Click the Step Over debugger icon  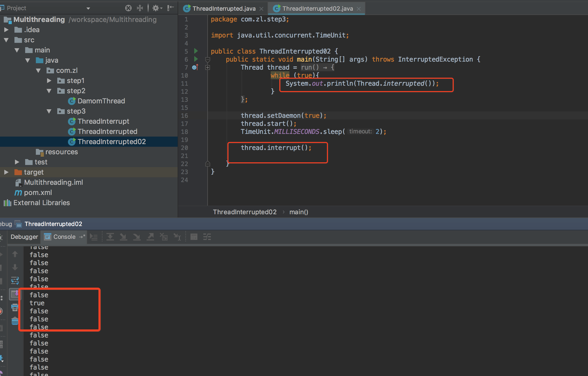point(110,237)
